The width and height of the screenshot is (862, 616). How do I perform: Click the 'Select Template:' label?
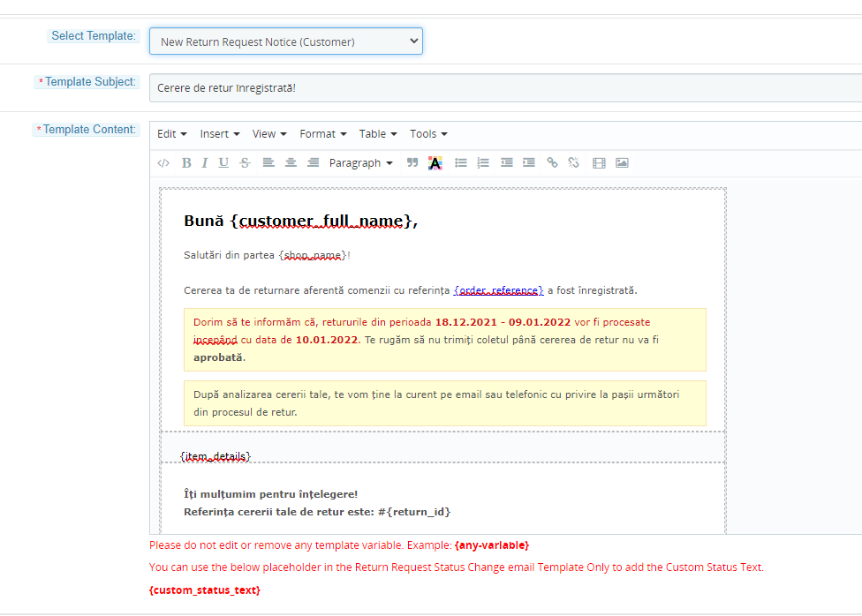[x=94, y=35]
